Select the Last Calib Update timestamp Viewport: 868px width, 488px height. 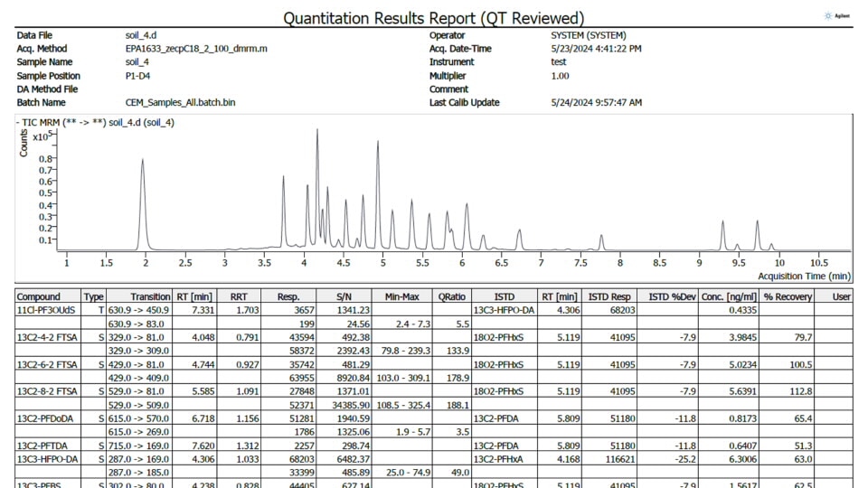[x=596, y=103]
